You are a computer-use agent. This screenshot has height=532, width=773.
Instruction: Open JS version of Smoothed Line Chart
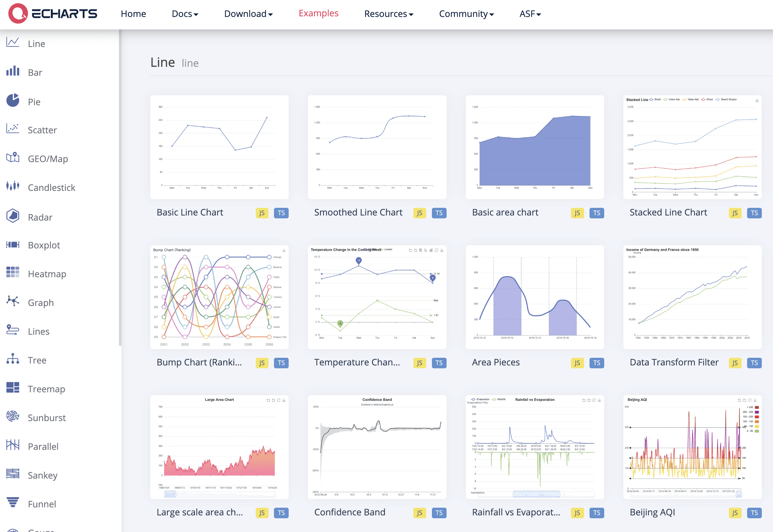419,213
